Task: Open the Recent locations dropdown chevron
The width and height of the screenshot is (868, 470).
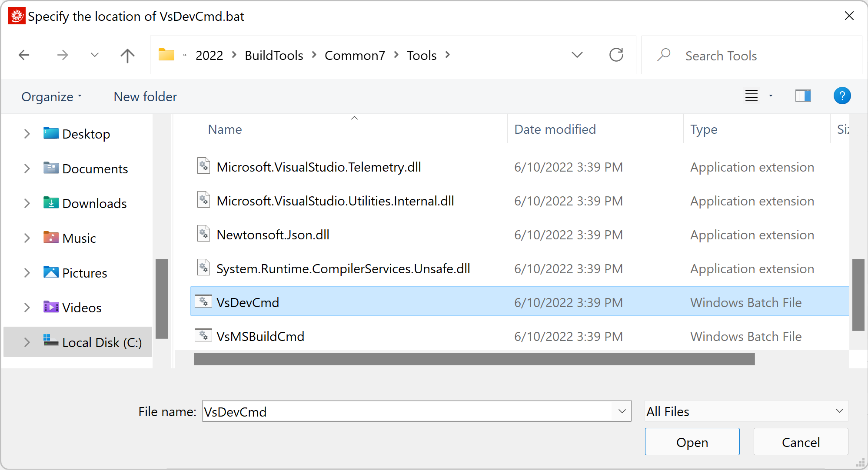Action: pos(95,55)
